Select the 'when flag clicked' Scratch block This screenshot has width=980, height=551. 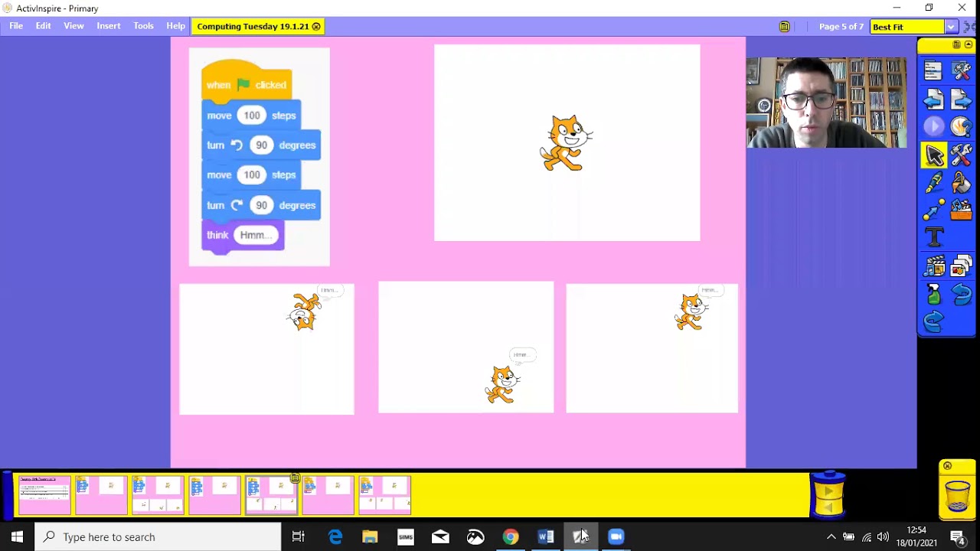247,80
